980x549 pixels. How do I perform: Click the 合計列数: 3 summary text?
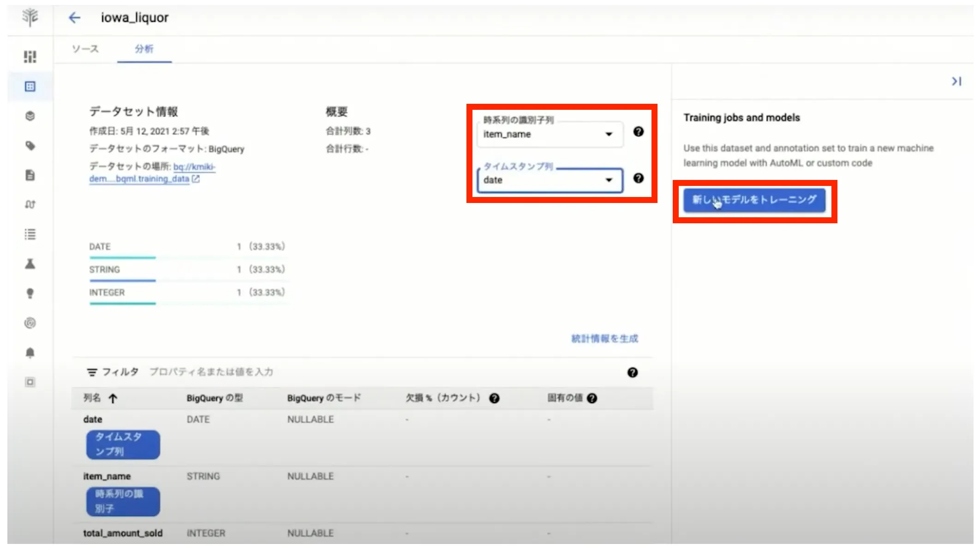pyautogui.click(x=348, y=131)
